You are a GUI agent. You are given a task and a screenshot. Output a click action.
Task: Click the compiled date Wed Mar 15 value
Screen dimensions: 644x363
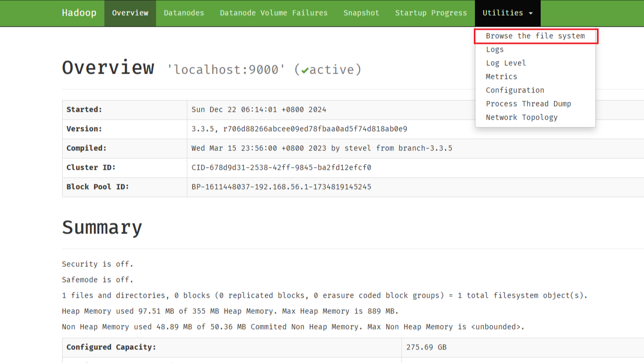coord(322,148)
